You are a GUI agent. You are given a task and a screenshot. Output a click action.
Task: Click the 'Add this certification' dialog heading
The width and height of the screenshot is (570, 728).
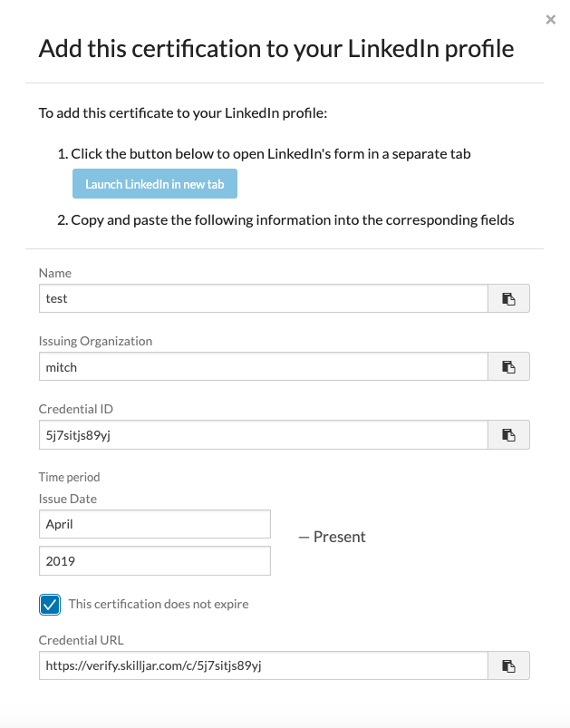[276, 49]
